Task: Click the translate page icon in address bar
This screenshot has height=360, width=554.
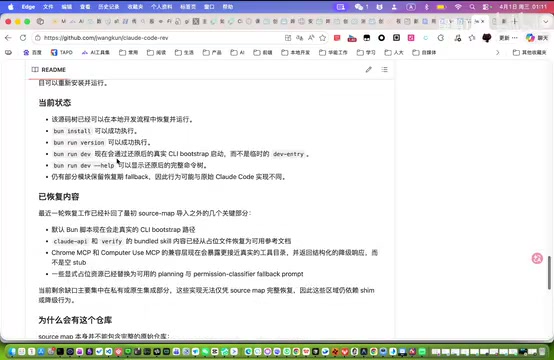Action: click(300, 38)
